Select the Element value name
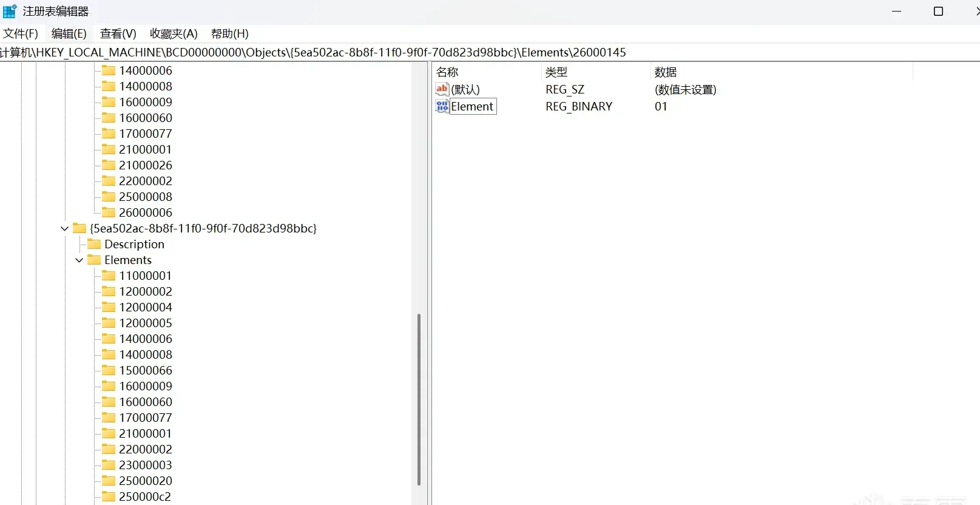This screenshot has width=980, height=505. coord(472,106)
